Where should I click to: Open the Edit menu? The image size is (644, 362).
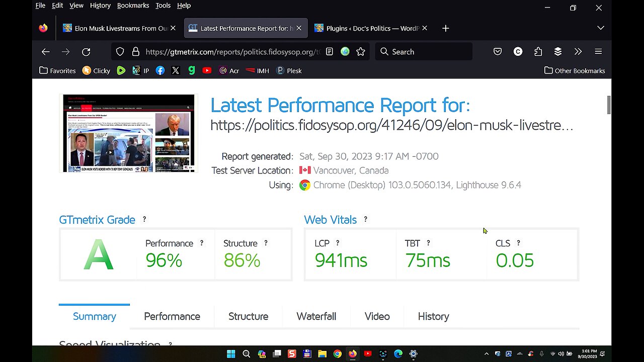(57, 6)
